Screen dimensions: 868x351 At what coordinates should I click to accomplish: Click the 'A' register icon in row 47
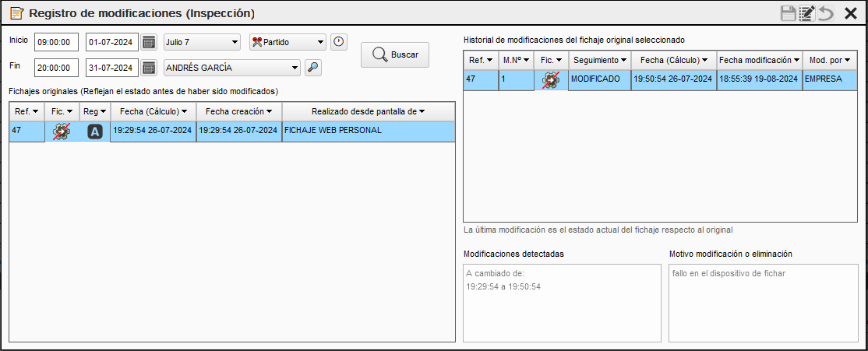point(94,132)
